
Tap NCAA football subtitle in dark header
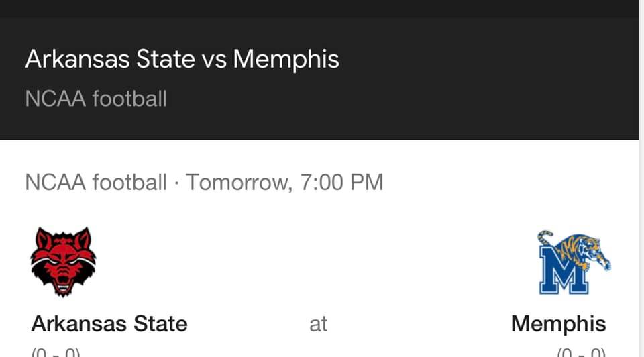[x=96, y=99]
